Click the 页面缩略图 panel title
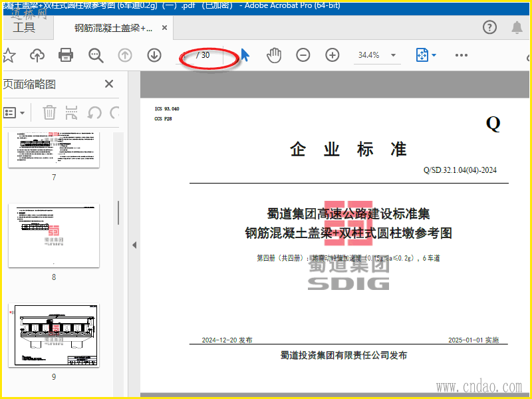The height and width of the screenshot is (399, 532). tap(29, 84)
